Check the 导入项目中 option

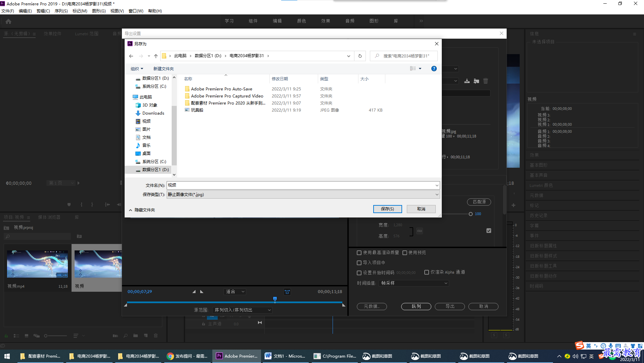click(359, 263)
